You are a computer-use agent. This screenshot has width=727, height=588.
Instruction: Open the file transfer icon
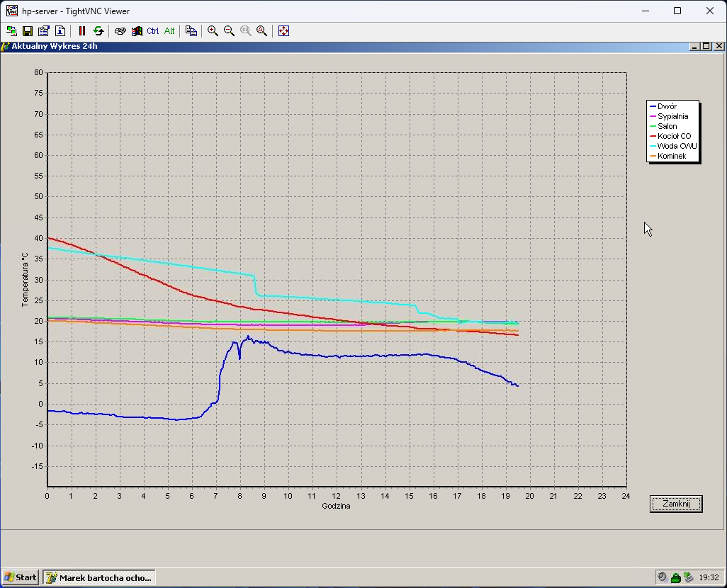coord(191,31)
